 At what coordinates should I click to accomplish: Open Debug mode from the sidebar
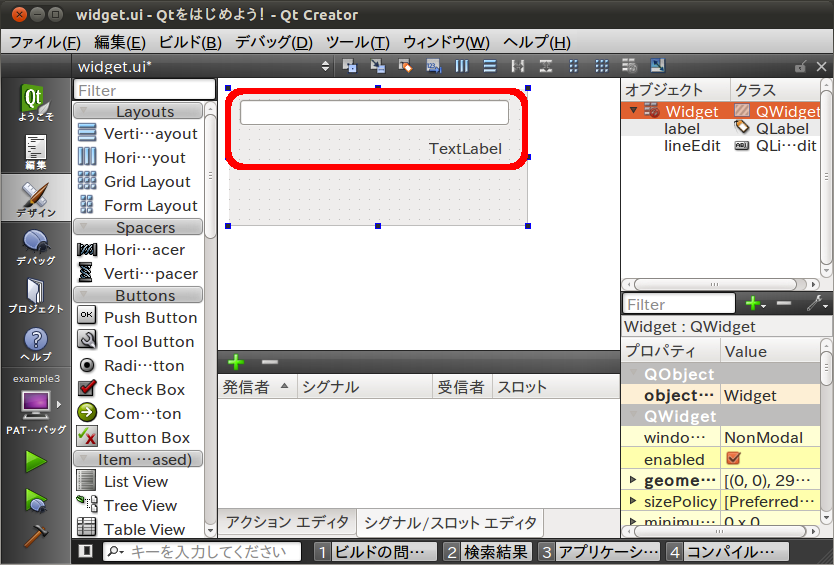click(x=35, y=247)
